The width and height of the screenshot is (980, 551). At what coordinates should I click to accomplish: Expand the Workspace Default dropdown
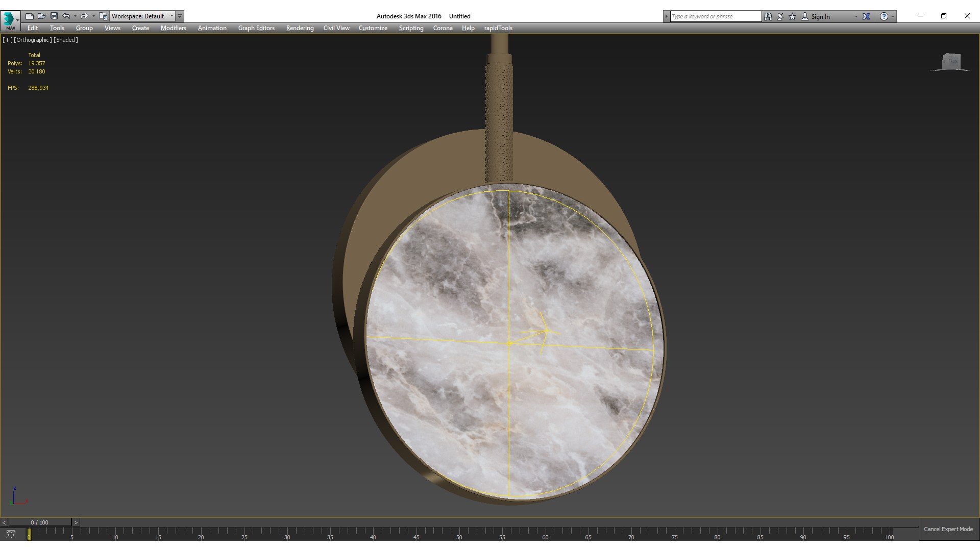[171, 16]
